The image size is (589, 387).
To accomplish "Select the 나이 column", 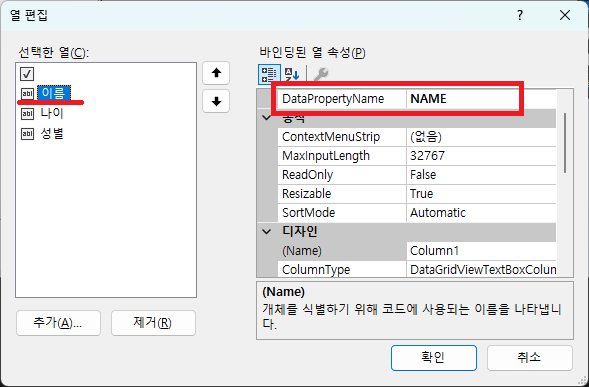I will click(52, 113).
